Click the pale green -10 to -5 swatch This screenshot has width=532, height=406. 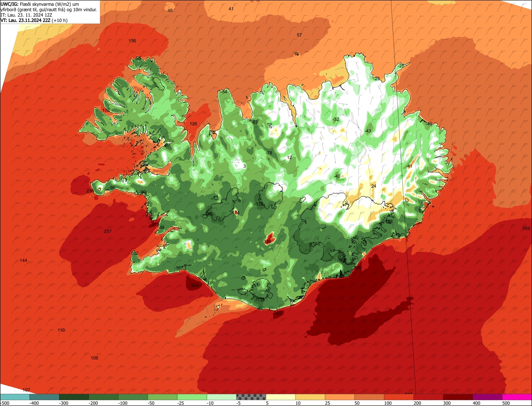pyautogui.click(x=221, y=397)
